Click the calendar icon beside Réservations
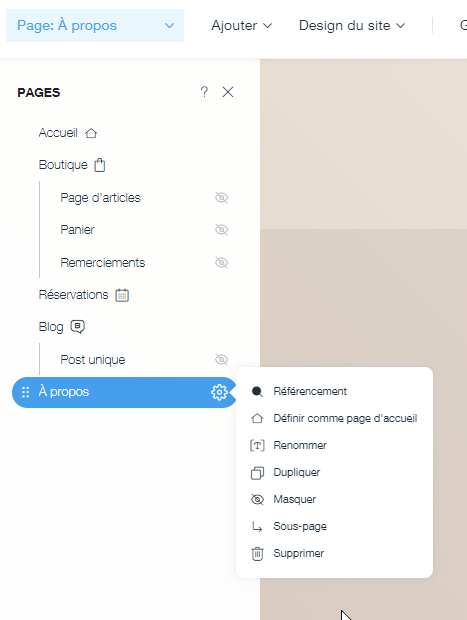Viewport: 467px width, 620px height. pyautogui.click(x=122, y=295)
